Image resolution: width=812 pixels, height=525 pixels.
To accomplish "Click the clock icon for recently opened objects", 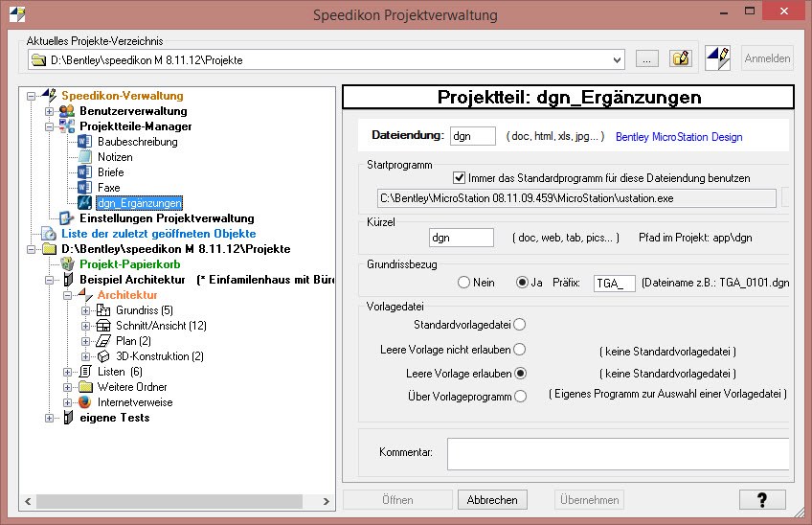I will point(49,234).
